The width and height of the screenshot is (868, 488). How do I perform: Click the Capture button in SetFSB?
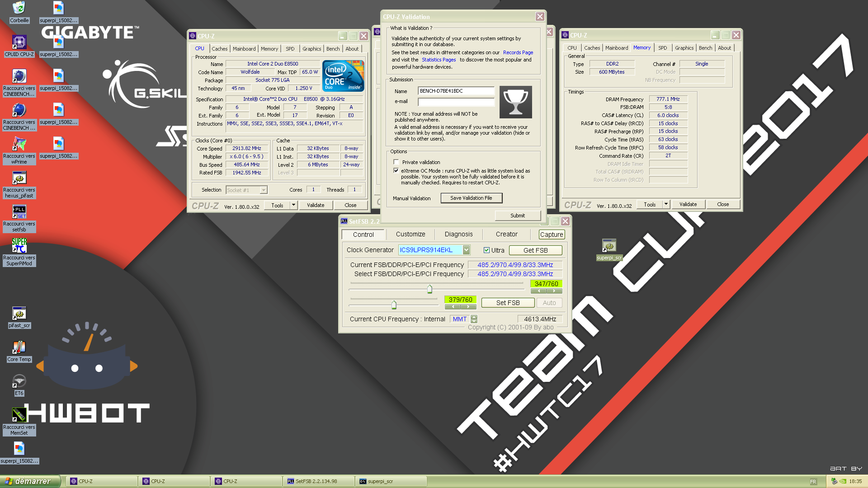click(x=552, y=235)
